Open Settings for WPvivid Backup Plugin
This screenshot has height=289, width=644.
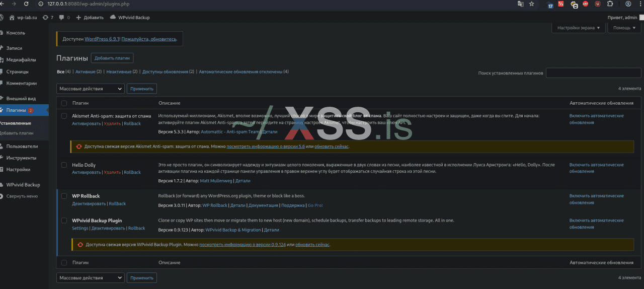(80, 228)
